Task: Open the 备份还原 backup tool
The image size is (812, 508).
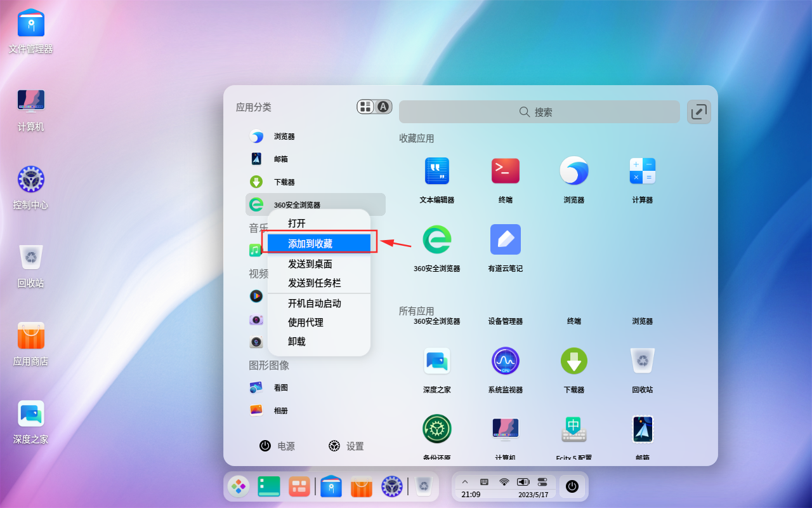Action: [x=436, y=429]
